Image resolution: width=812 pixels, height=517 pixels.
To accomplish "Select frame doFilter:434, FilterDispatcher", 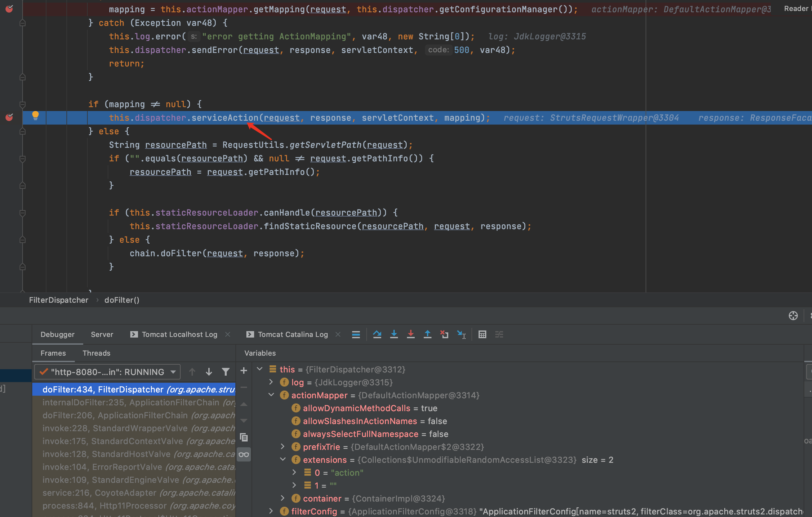I will pos(134,390).
